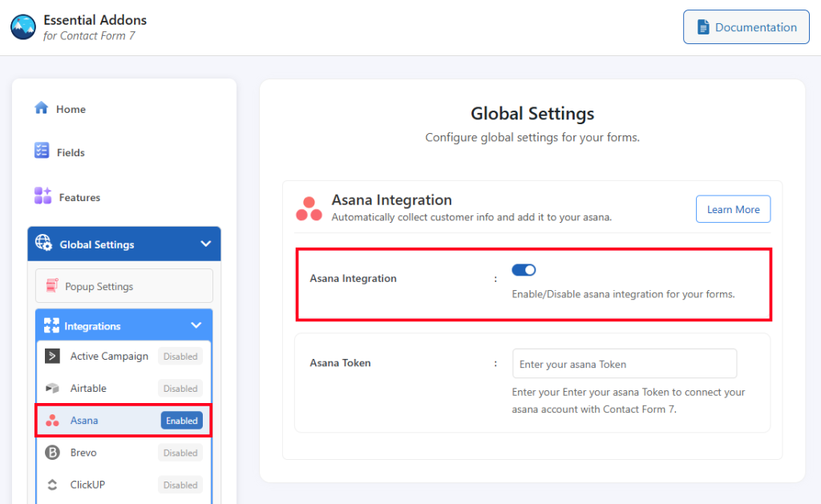Click the Active Campaign arrow icon
The height and width of the screenshot is (504, 821).
(52, 356)
